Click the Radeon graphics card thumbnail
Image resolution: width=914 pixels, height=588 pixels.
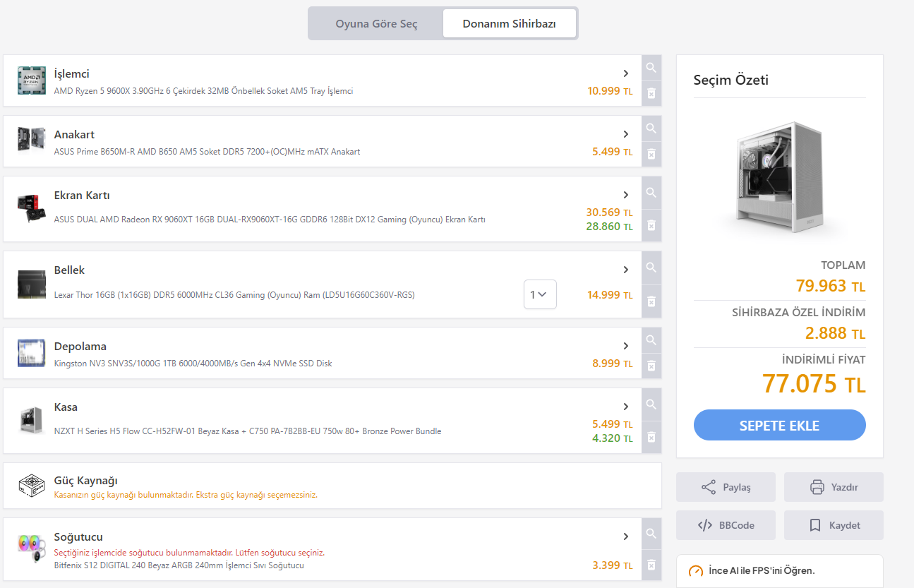tap(32, 209)
